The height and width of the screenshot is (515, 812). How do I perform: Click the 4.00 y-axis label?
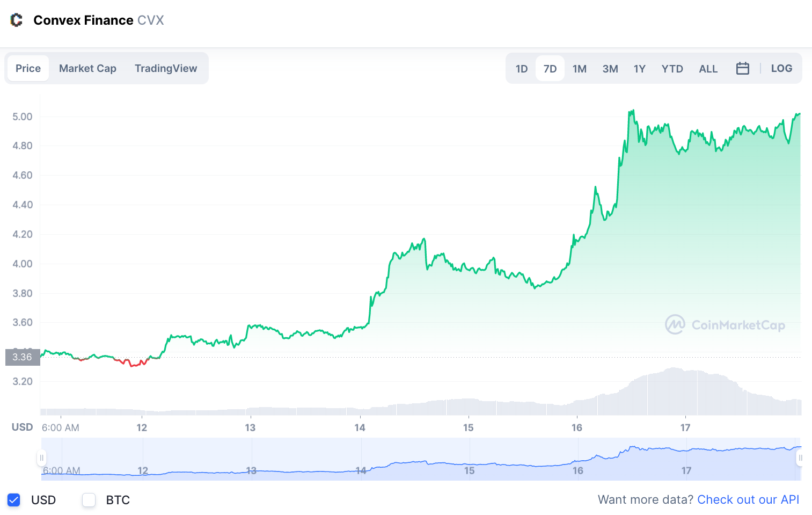pos(23,264)
